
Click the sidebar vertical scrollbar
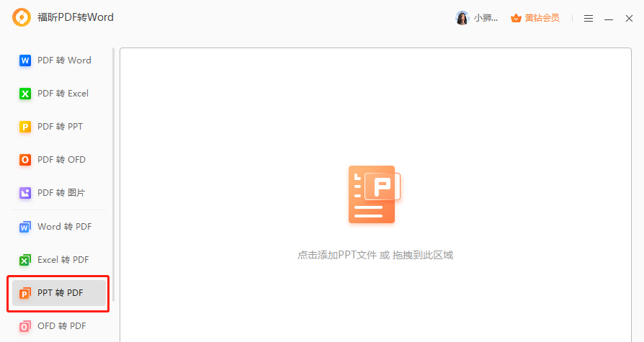(113, 180)
